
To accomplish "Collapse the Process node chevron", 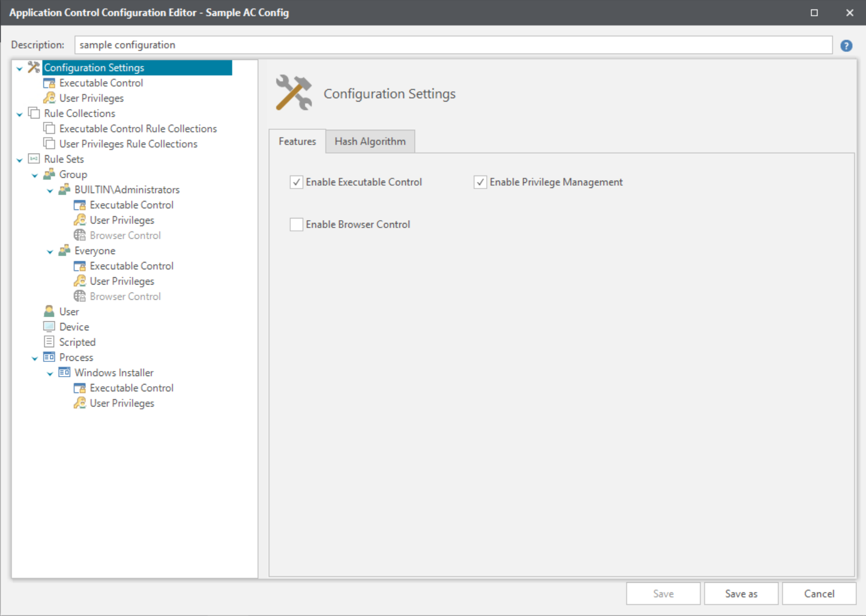I will click(35, 358).
